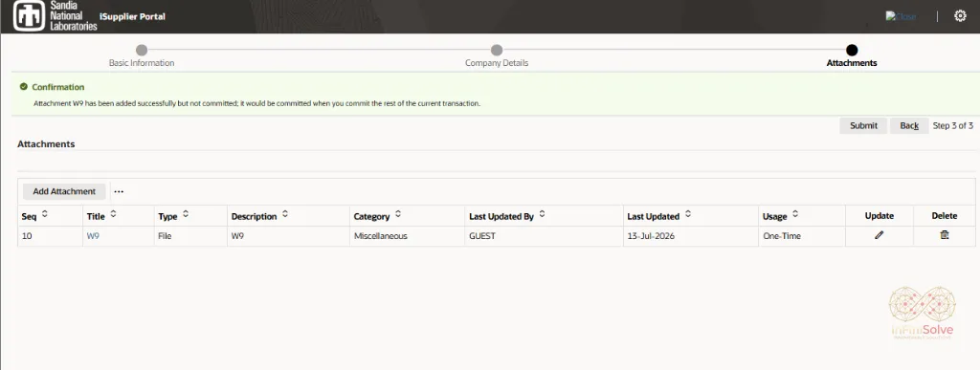Sort by Type column arrows
The image size is (980, 370).
tap(186, 214)
